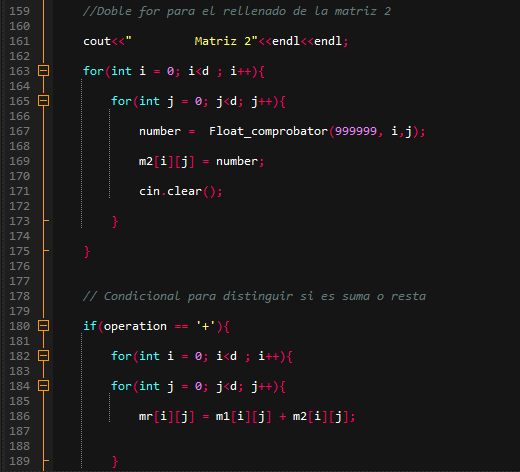Click the number 999999 argument
Viewport: 520px width, 472px height.
[x=356, y=131]
